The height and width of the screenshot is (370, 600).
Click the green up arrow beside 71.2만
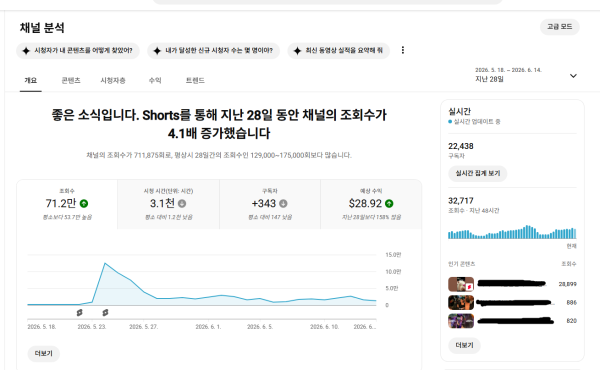pos(84,204)
